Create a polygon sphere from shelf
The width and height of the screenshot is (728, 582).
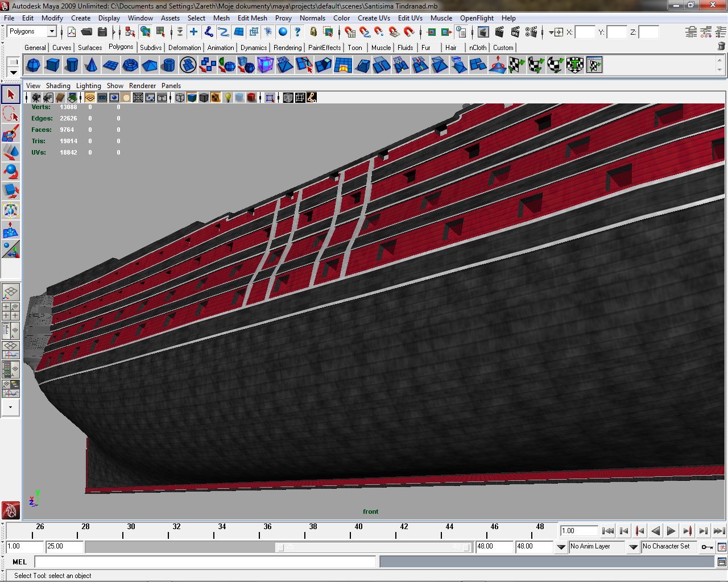point(33,65)
